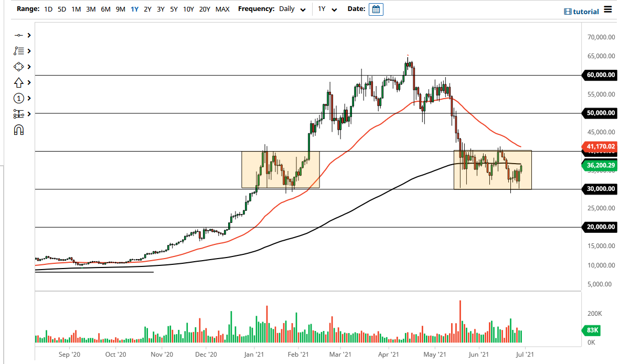Image resolution: width=620 pixels, height=364 pixels.
Task: Click the tutorial film icon
Action: pos(567,9)
